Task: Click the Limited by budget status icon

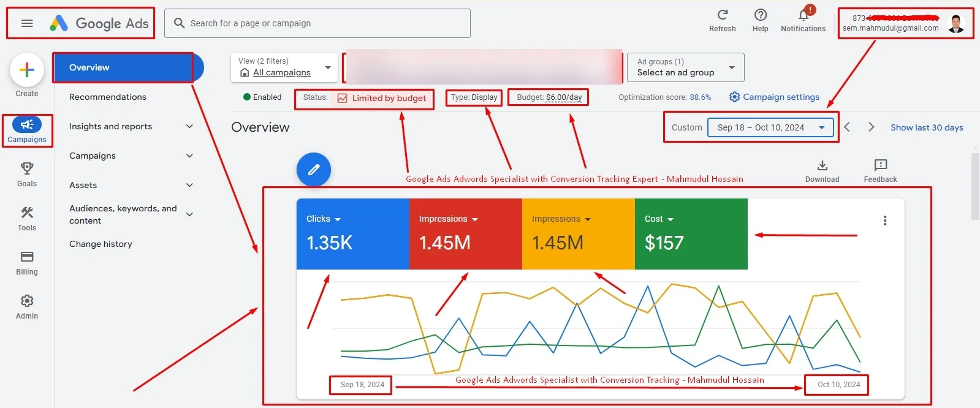Action: (342, 98)
